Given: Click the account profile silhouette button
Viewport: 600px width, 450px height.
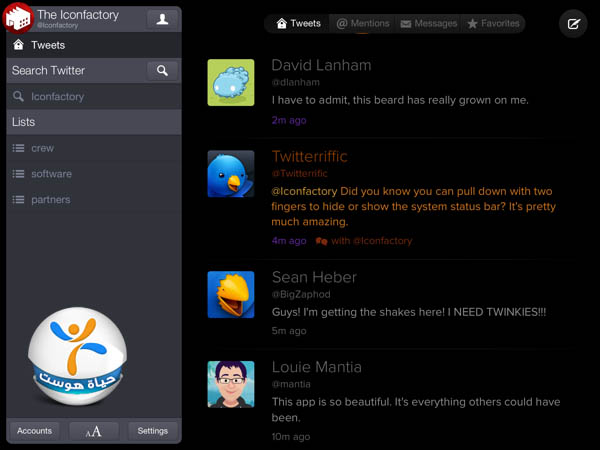Looking at the screenshot, I should [162, 19].
